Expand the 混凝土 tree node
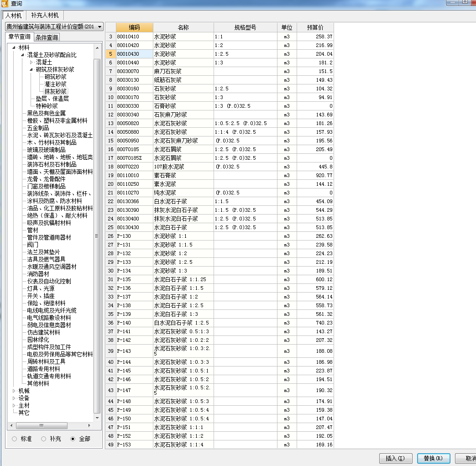This screenshot has width=476, height=466. click(x=31, y=62)
